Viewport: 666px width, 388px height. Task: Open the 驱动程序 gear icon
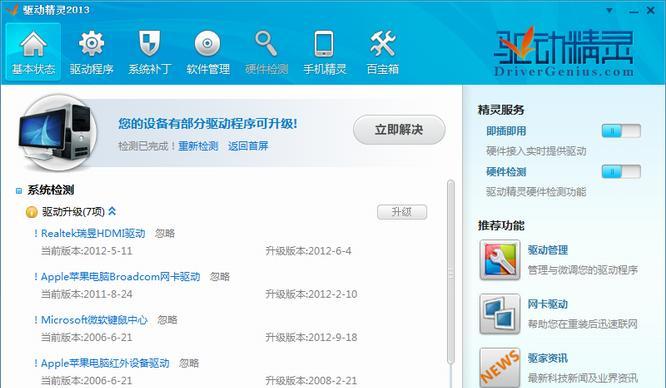pyautogui.click(x=91, y=44)
